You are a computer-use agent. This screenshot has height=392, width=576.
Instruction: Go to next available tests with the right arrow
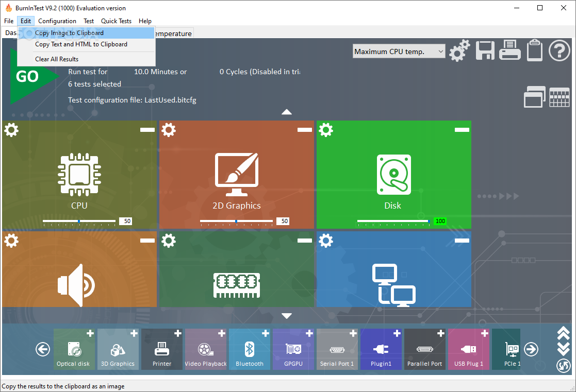(531, 349)
